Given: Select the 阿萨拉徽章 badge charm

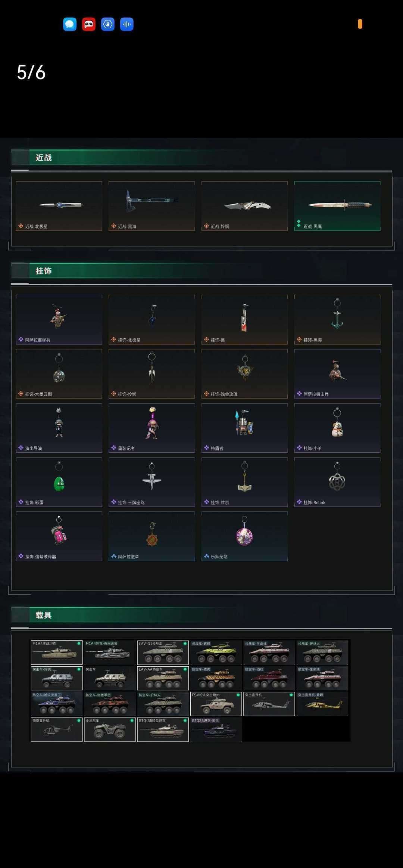Looking at the screenshot, I should coord(152,536).
